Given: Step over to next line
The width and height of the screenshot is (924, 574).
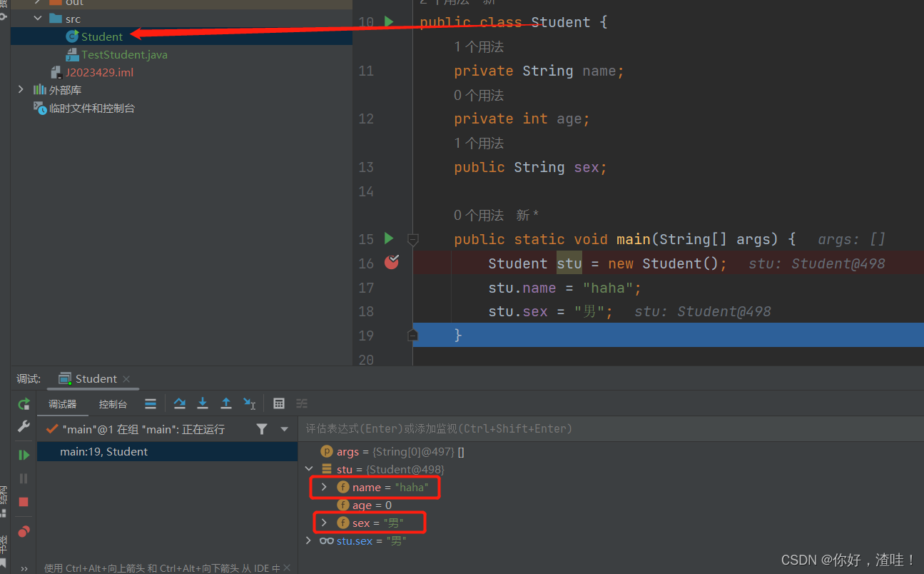Looking at the screenshot, I should (180, 404).
